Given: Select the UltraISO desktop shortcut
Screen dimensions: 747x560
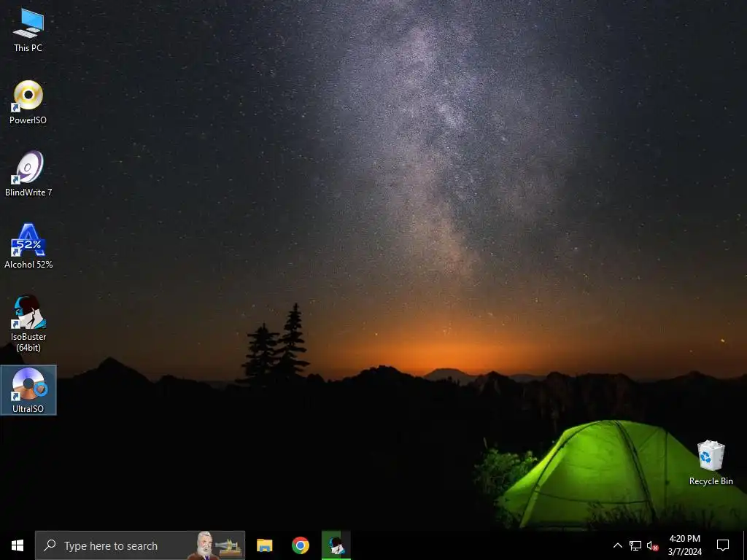Looking at the screenshot, I should [x=28, y=390].
